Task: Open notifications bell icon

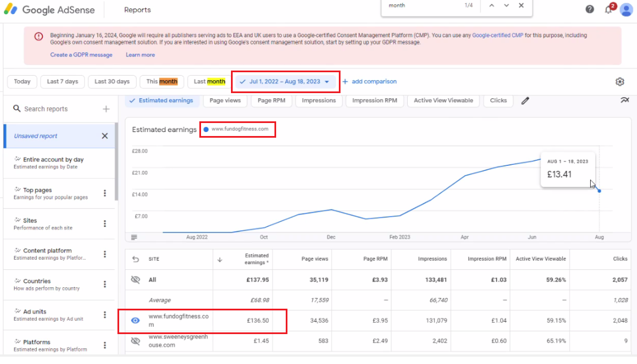Action: click(609, 10)
